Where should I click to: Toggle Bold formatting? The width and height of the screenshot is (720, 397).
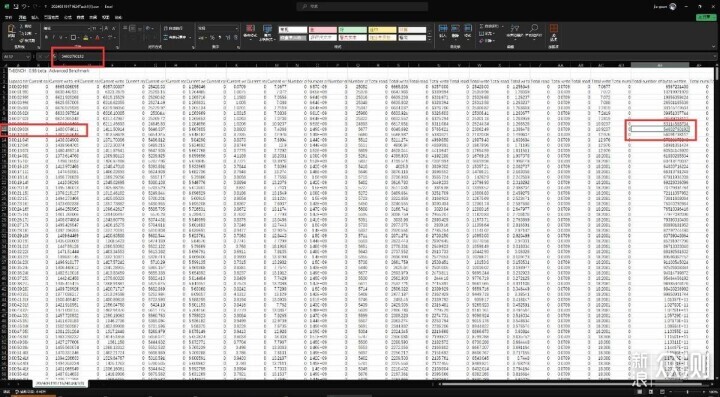[46, 37]
